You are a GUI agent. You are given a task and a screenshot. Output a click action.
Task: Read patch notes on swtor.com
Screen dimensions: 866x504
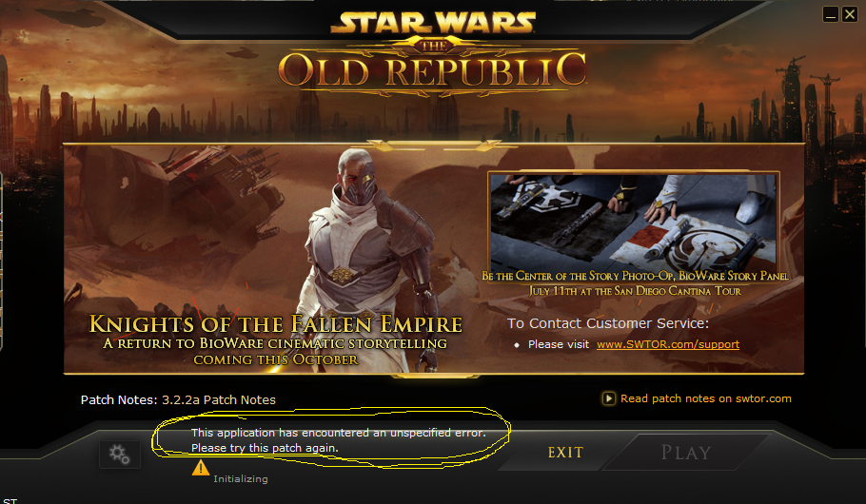click(x=706, y=398)
